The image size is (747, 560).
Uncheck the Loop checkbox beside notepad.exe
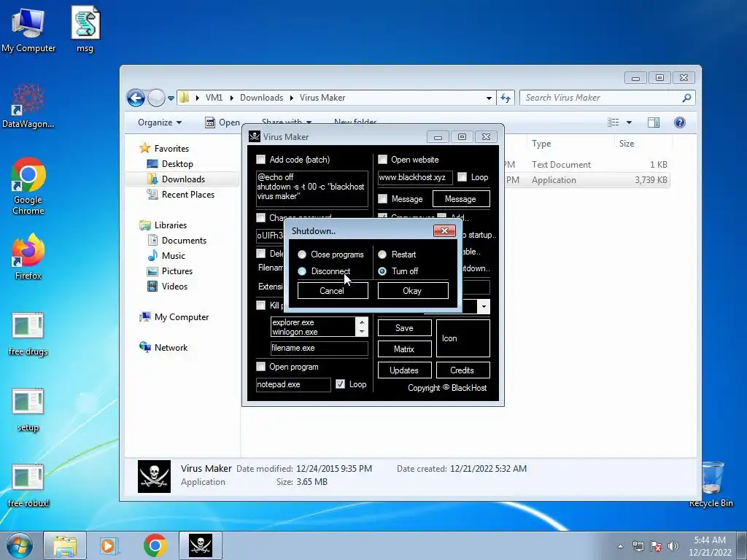click(x=340, y=384)
